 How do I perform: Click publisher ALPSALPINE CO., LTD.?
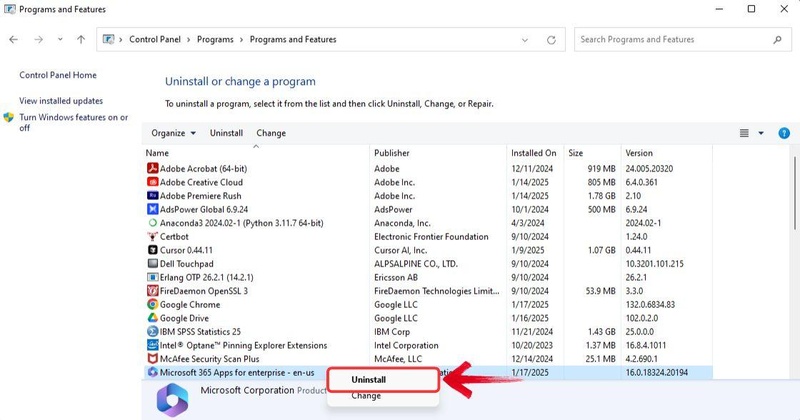(x=416, y=263)
